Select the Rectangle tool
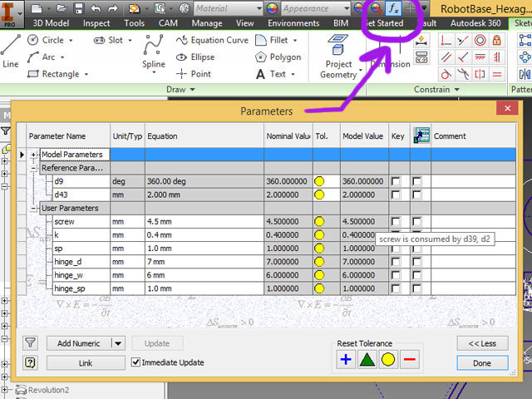Screen dimensions: 532x399 pyautogui.click(x=53, y=74)
